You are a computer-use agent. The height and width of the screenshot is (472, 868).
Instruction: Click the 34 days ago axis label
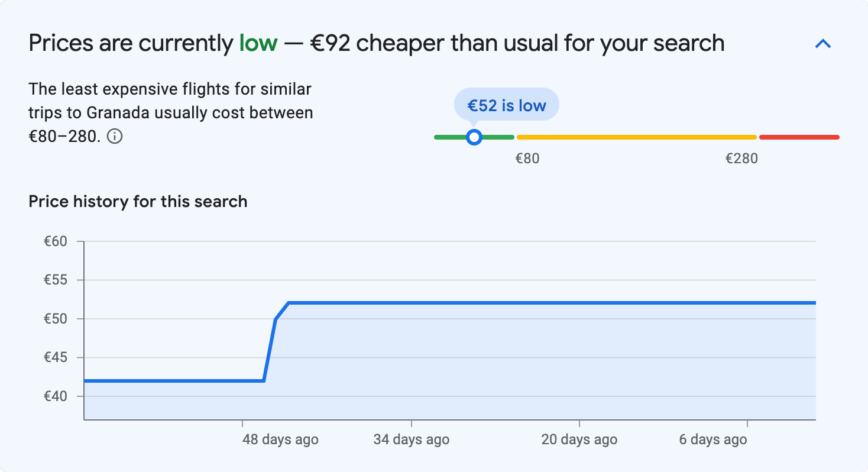pyautogui.click(x=410, y=439)
